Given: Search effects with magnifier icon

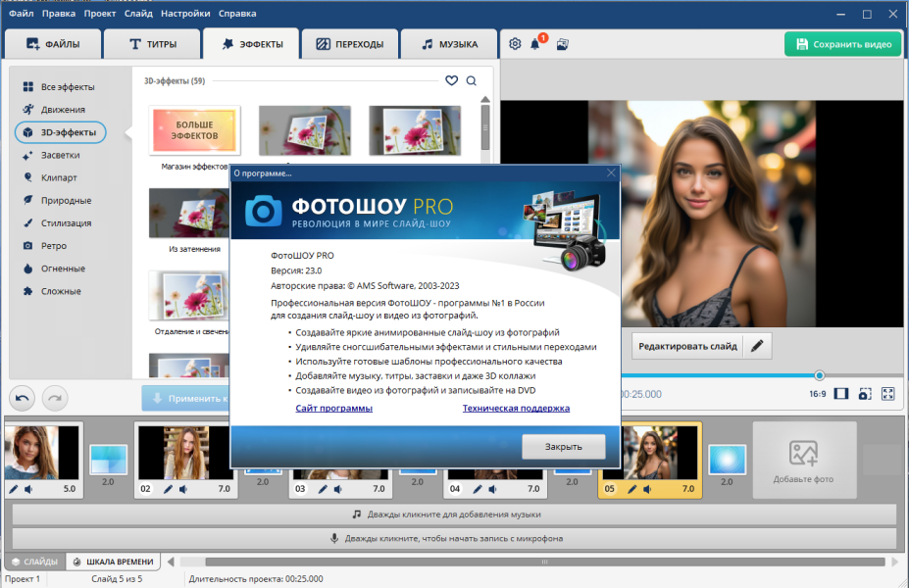Looking at the screenshot, I should [472, 80].
